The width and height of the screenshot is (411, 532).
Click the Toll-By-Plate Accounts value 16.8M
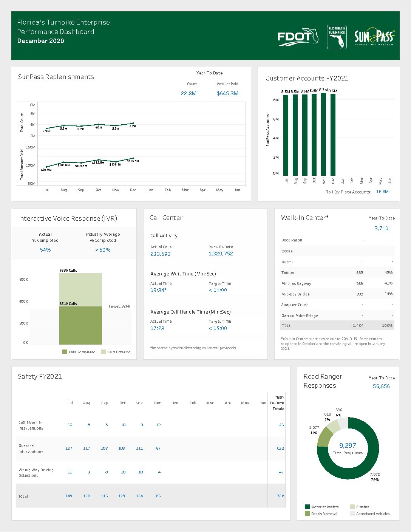pos(382,192)
